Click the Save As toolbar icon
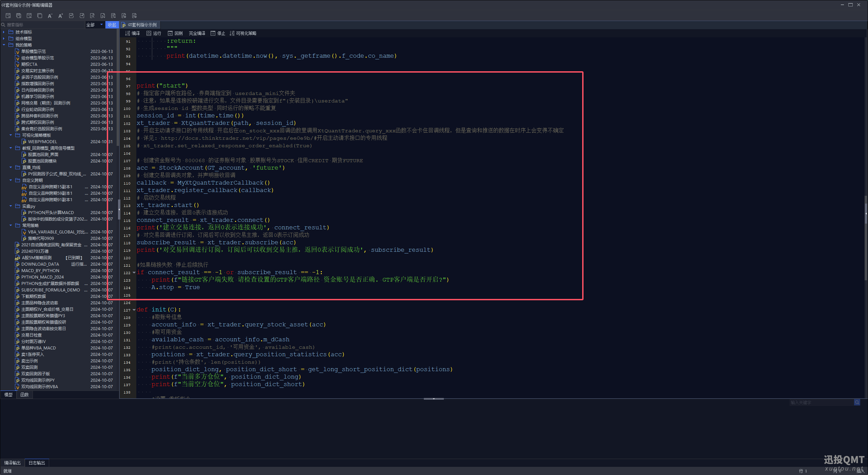 tap(29, 16)
